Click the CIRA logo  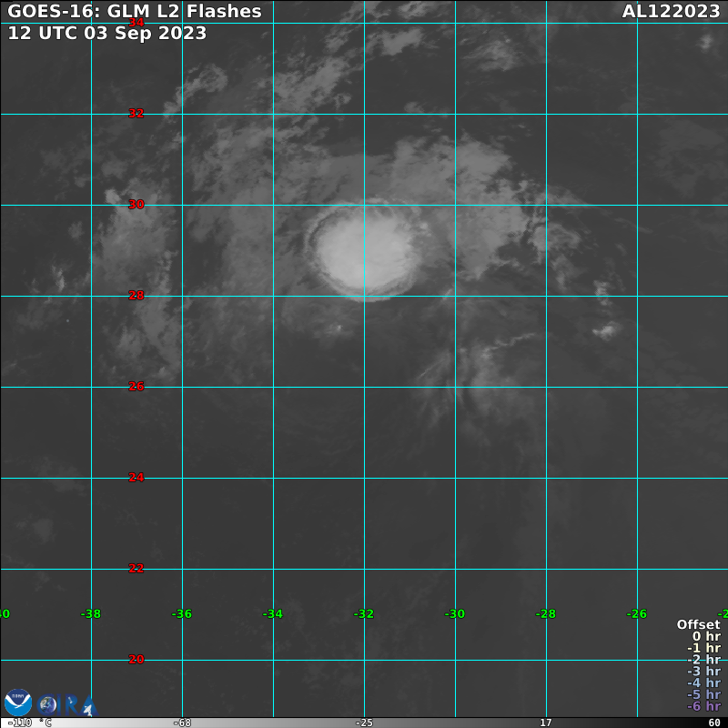coord(67,704)
